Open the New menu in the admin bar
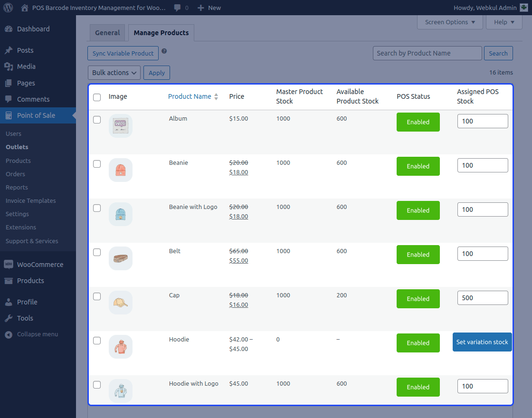This screenshot has height=418, width=532. 209,8
